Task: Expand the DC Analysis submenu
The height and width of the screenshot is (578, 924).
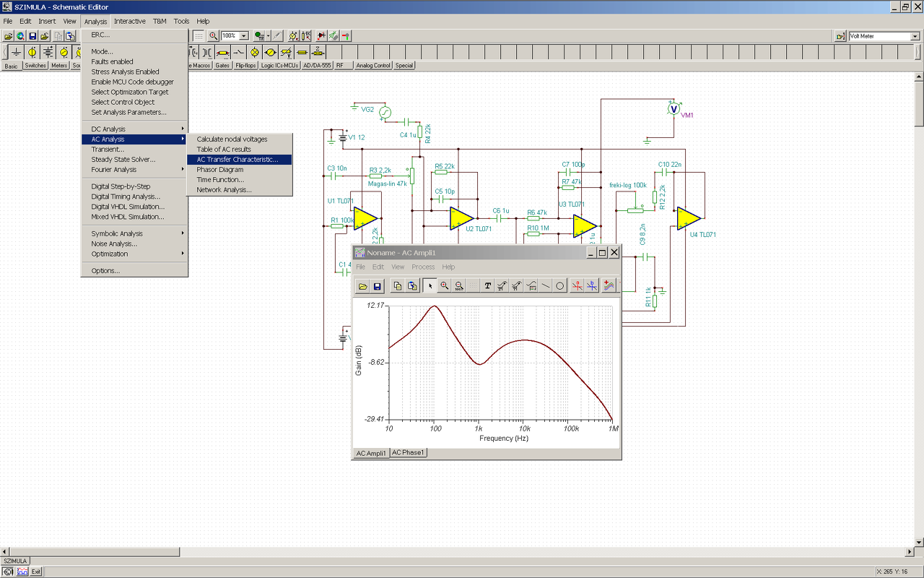Action: click(134, 129)
